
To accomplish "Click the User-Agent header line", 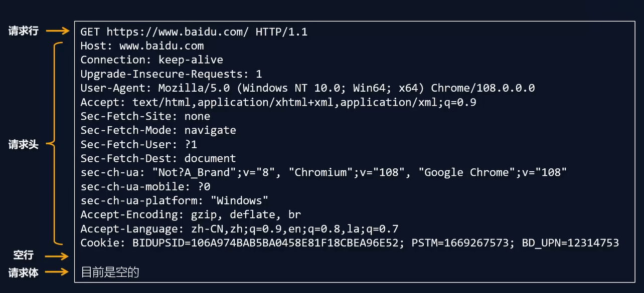I will [x=307, y=88].
